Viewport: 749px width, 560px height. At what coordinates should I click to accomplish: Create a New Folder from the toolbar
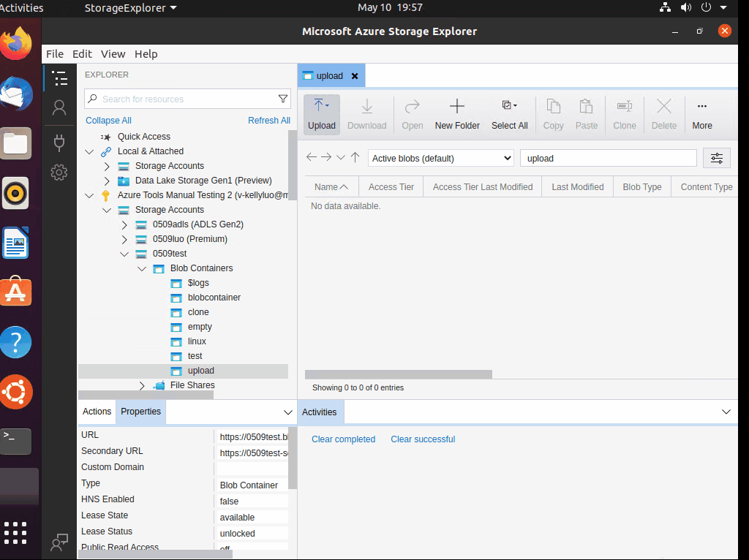[457, 114]
